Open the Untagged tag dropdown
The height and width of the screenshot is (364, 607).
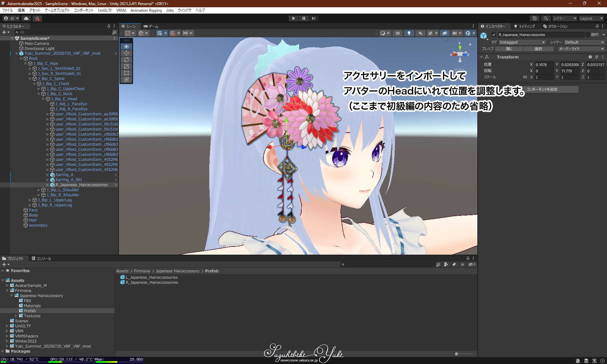[522, 42]
